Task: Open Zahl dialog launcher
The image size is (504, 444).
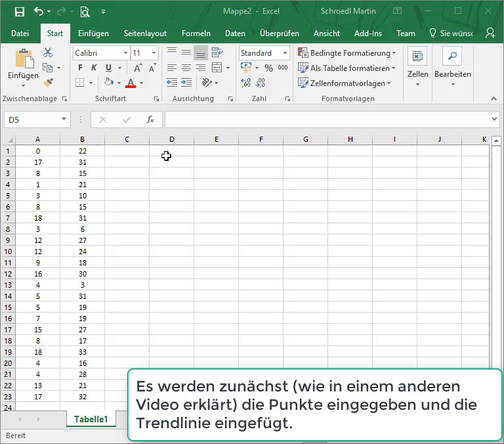Action: click(287, 99)
